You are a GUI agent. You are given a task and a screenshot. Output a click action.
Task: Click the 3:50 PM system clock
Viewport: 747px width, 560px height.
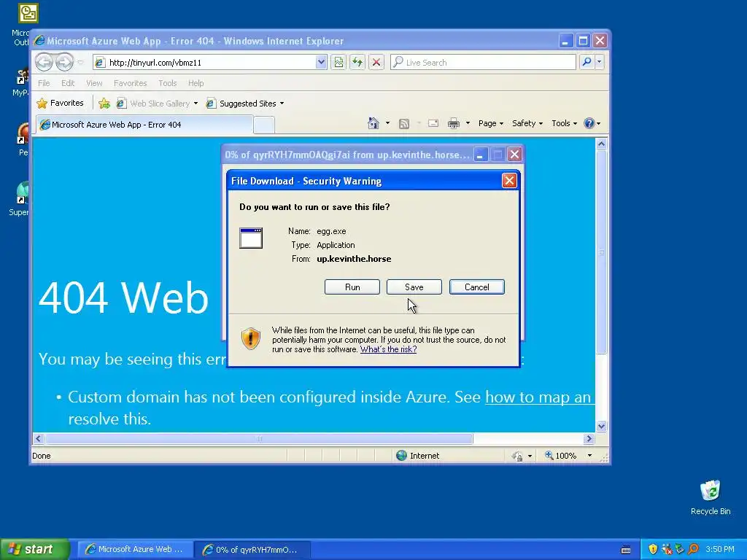coord(720,549)
